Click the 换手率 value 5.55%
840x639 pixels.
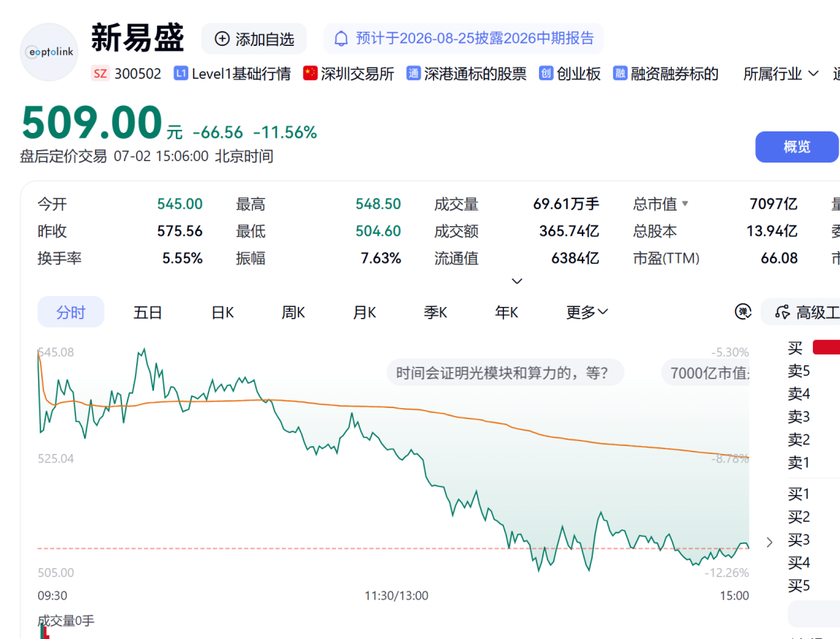182,259
